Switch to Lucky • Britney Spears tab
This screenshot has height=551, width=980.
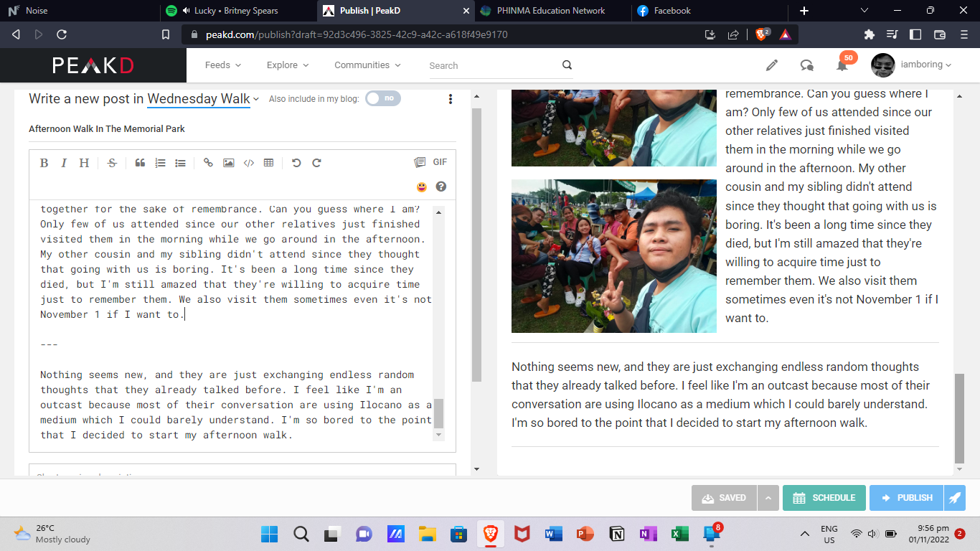click(x=237, y=11)
